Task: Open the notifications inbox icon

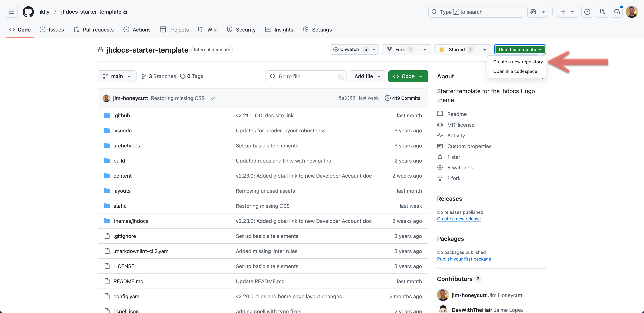Action: (x=616, y=12)
